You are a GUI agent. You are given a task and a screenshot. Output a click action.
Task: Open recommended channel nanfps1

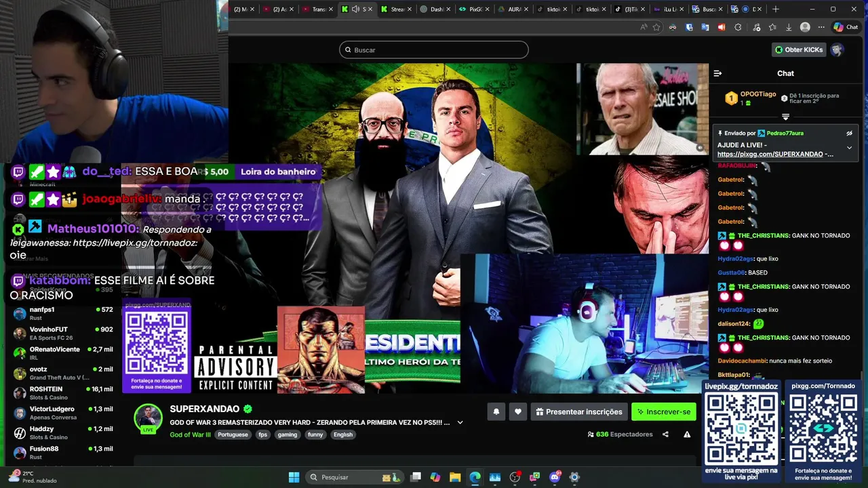click(63, 314)
